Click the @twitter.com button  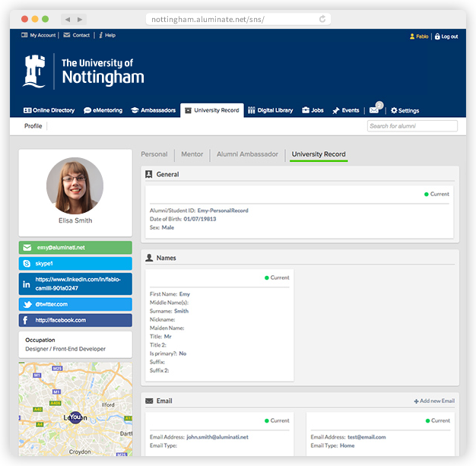pyautogui.click(x=75, y=304)
